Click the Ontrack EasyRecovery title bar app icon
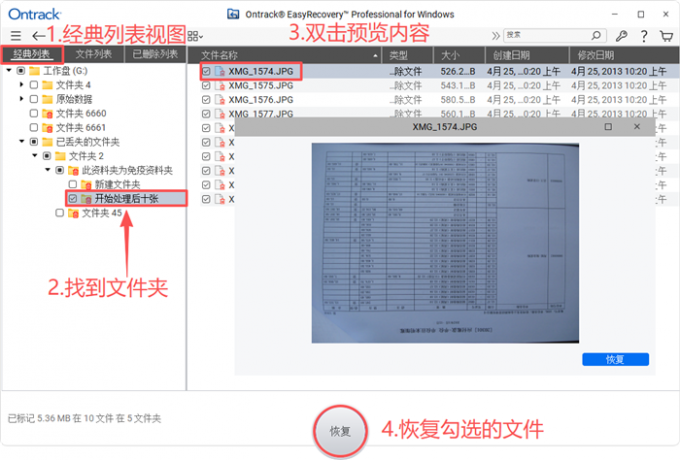This screenshot has height=460, width=680. 233,14
